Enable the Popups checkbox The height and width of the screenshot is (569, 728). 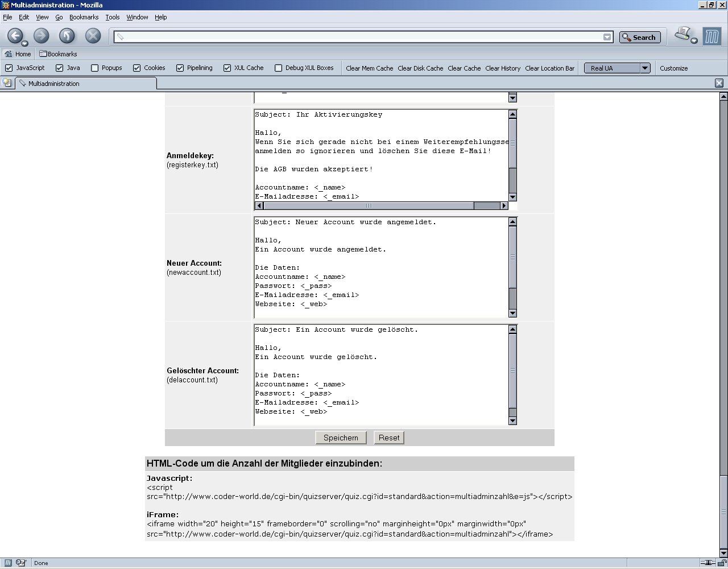pos(94,68)
